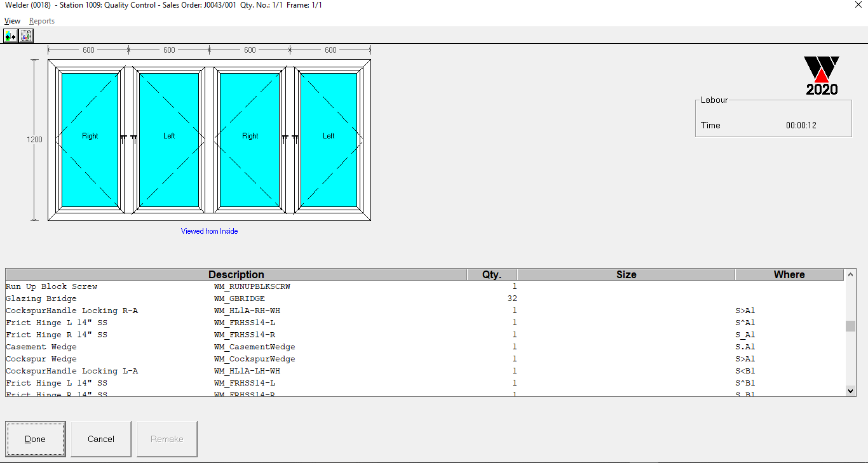
Task: Click the handle icon on the rightmost sash
Action: [295, 138]
